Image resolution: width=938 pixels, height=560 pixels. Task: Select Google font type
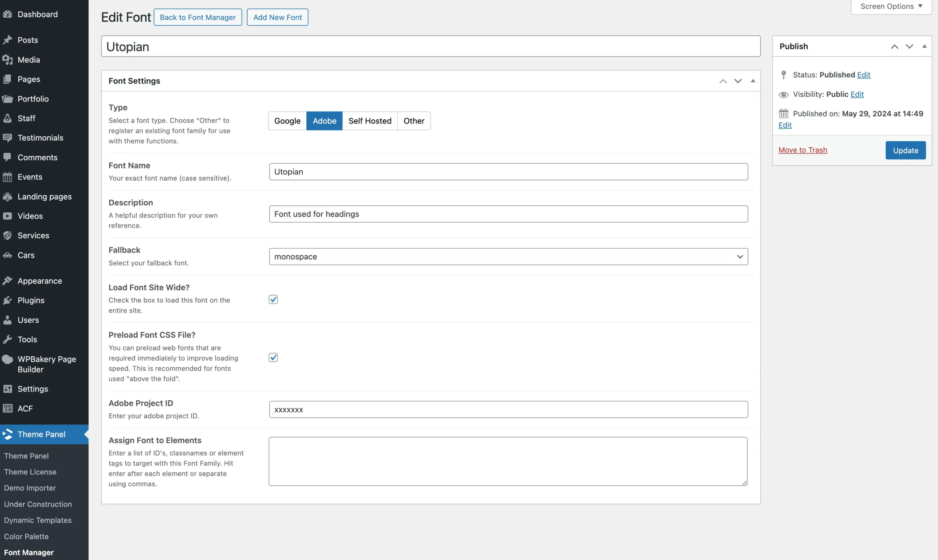287,121
